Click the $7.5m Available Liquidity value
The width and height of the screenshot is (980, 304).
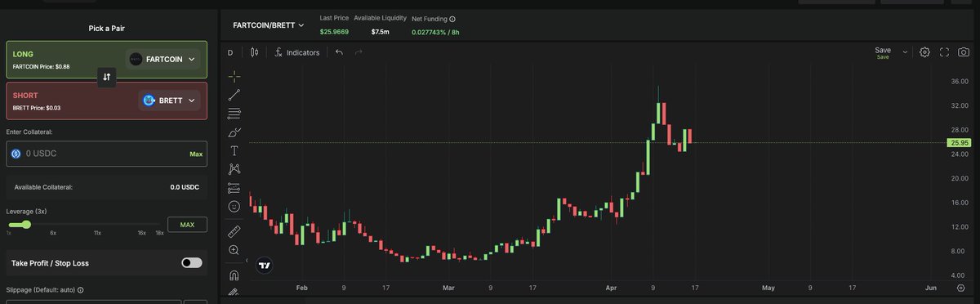[380, 32]
